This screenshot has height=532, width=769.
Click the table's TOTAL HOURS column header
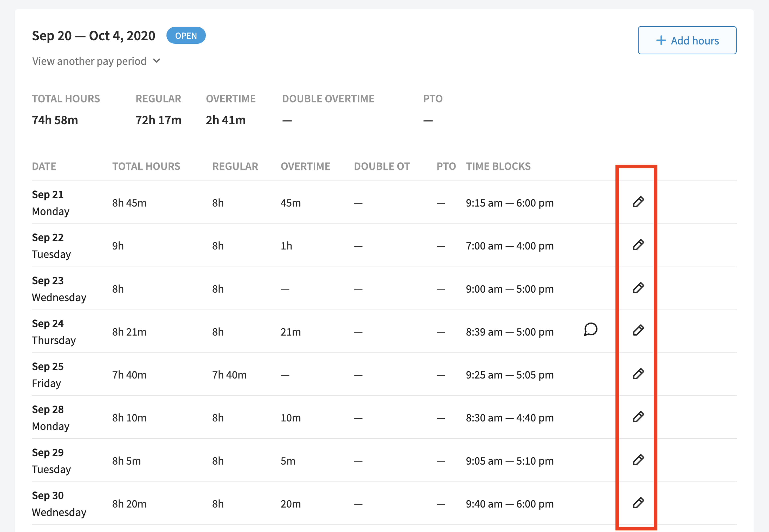[x=146, y=166]
